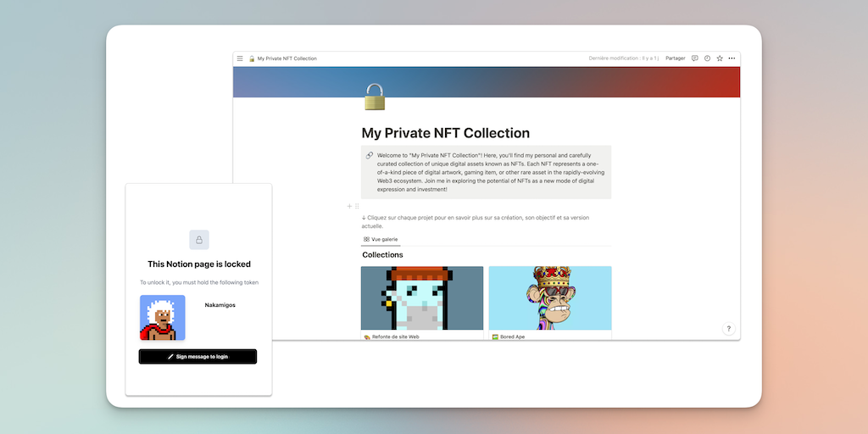Viewport: 868px width, 434px height.
Task: Click the Nakamigos token avatar image
Action: pos(162,317)
